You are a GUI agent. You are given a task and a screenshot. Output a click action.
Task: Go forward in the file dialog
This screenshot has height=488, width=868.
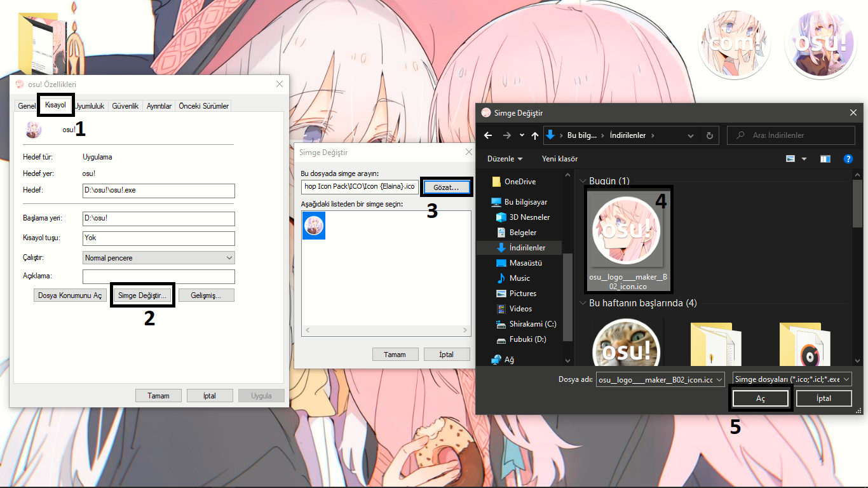pos(506,135)
